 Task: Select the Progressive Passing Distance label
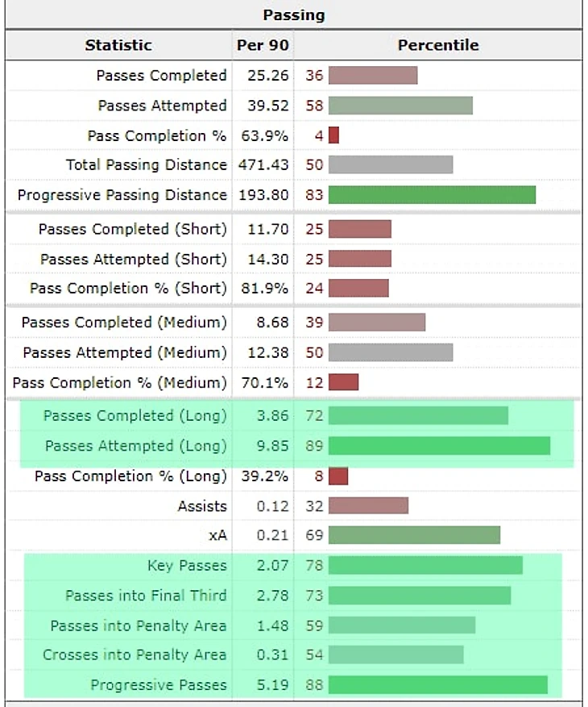[122, 195]
